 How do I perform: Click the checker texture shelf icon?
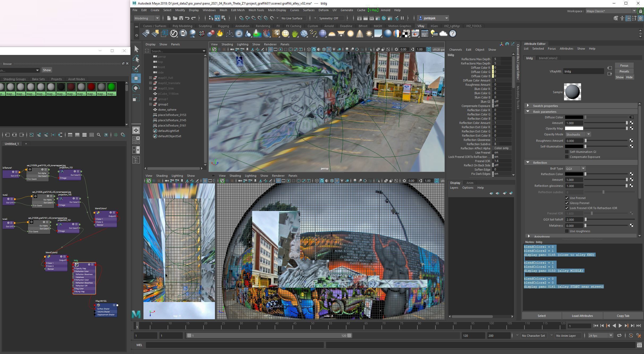(406, 33)
